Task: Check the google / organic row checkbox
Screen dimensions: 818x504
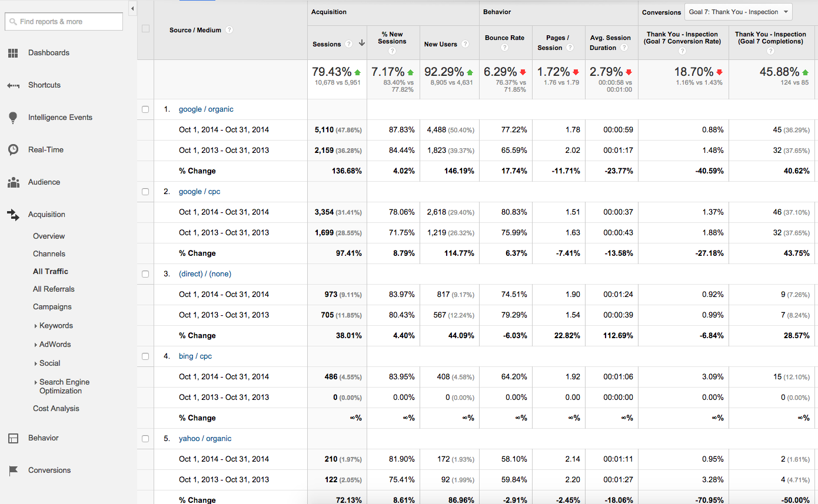Action: pos(145,109)
